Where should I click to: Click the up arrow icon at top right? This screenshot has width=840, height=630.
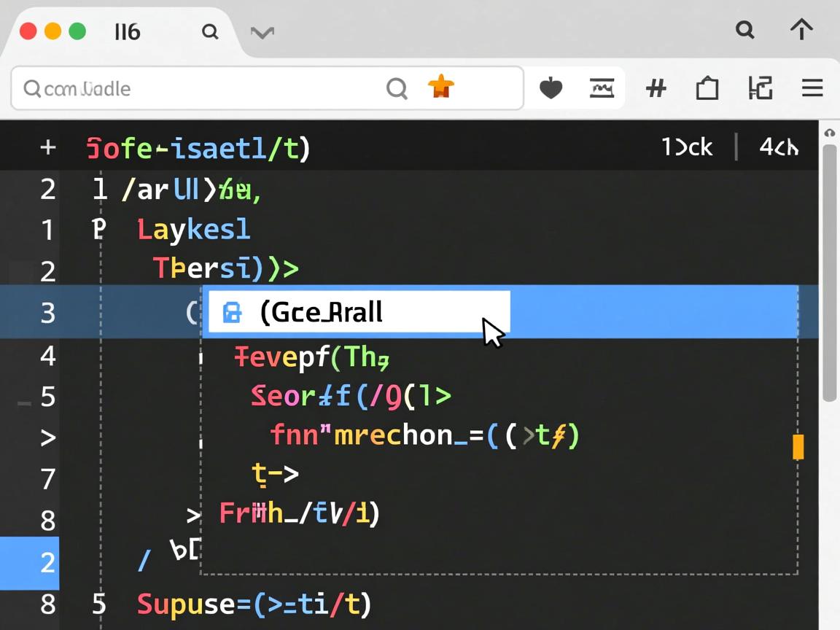coord(801,30)
